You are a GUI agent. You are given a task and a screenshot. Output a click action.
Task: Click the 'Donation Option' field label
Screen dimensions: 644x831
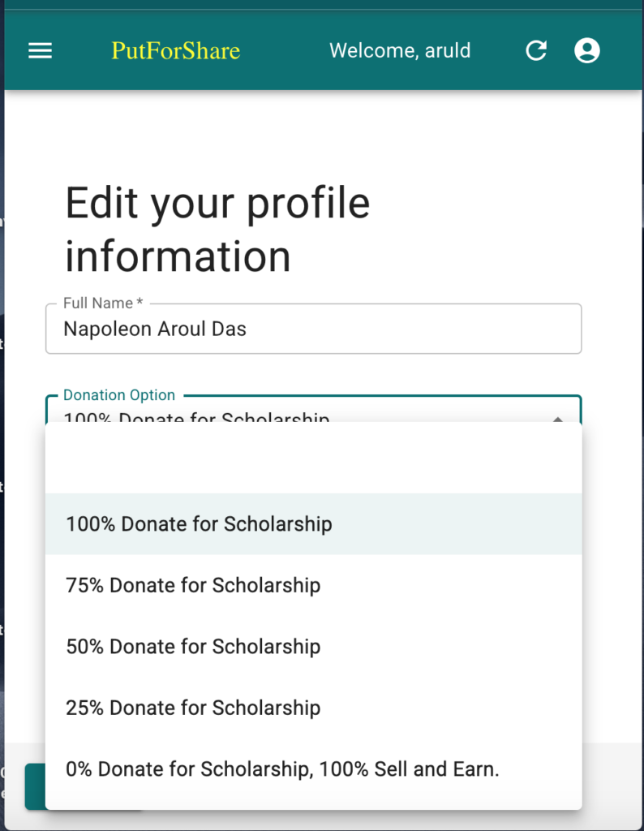click(119, 396)
